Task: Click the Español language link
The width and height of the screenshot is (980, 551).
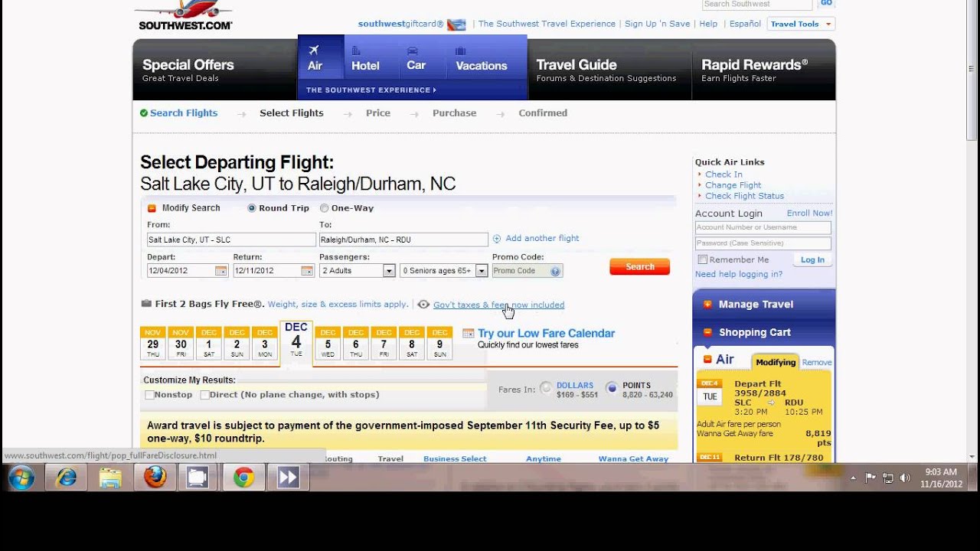Action: tap(745, 24)
